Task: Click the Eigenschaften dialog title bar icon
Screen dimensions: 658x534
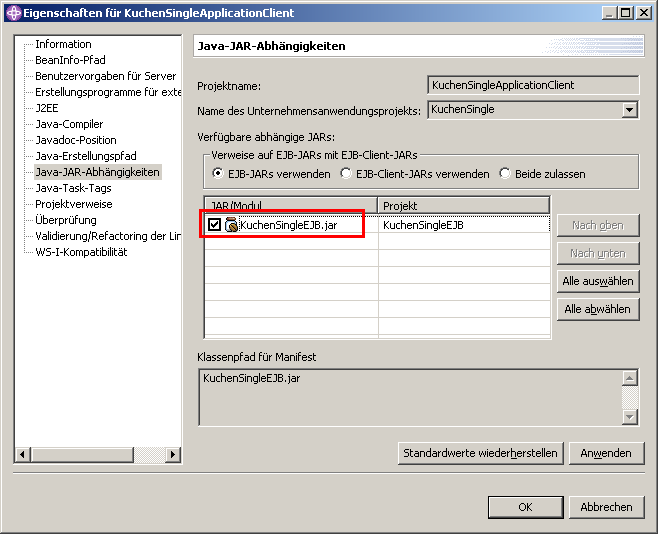Action: pyautogui.click(x=12, y=12)
